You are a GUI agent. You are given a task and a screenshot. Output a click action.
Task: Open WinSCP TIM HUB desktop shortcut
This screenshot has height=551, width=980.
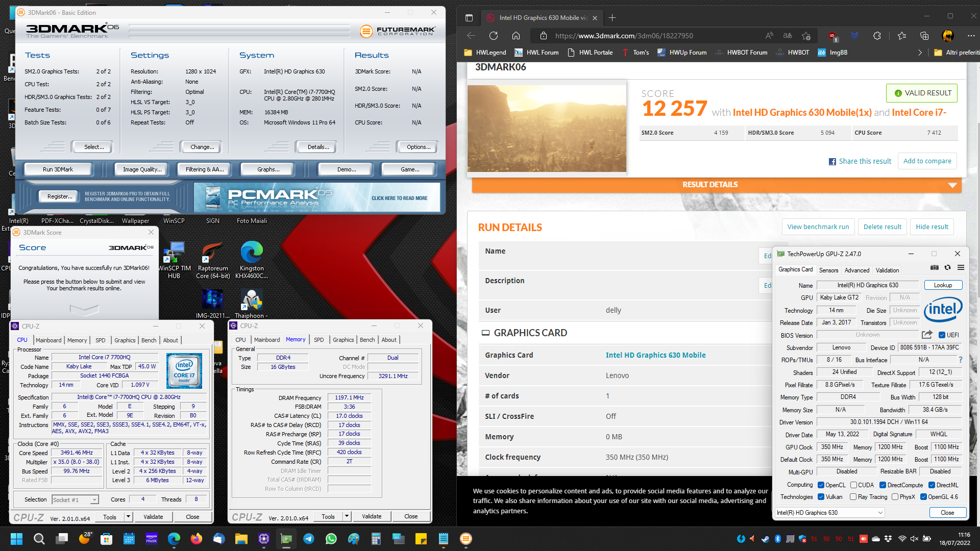click(174, 261)
